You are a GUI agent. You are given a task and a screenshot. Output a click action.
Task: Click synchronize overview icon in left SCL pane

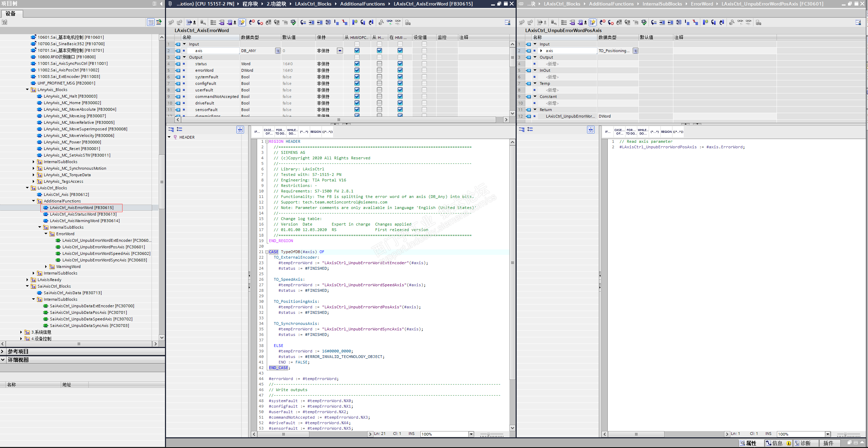(240, 130)
